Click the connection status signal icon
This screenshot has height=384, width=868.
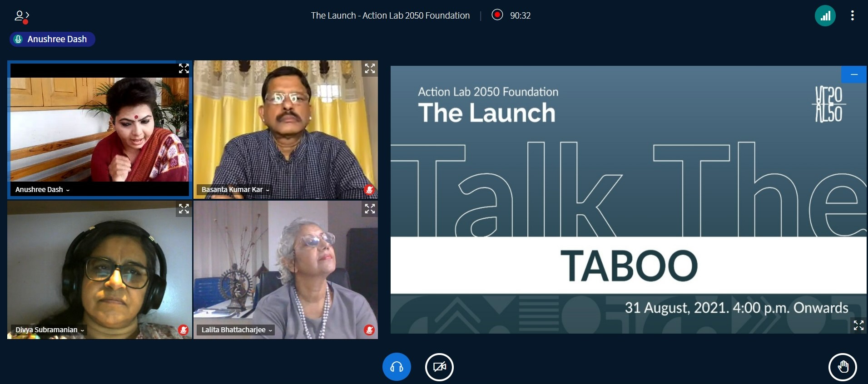825,16
